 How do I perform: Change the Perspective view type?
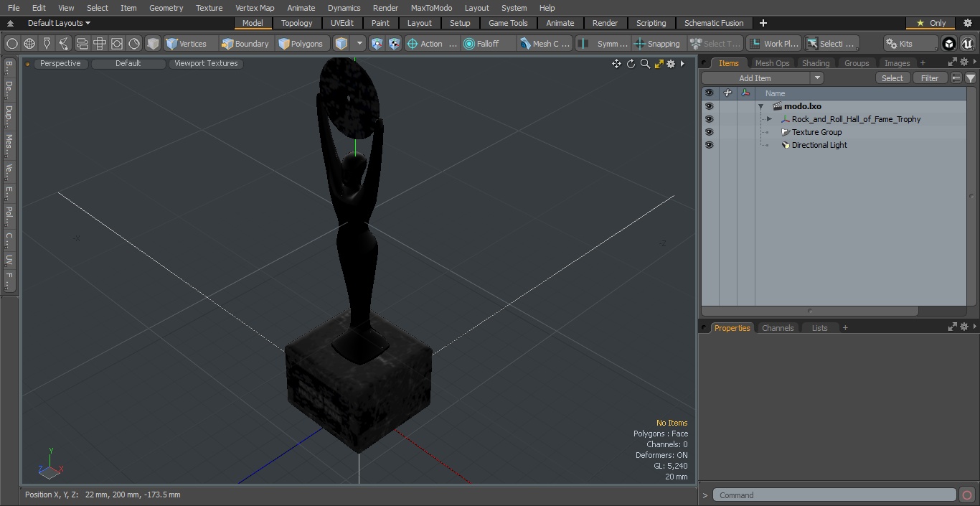(60, 63)
